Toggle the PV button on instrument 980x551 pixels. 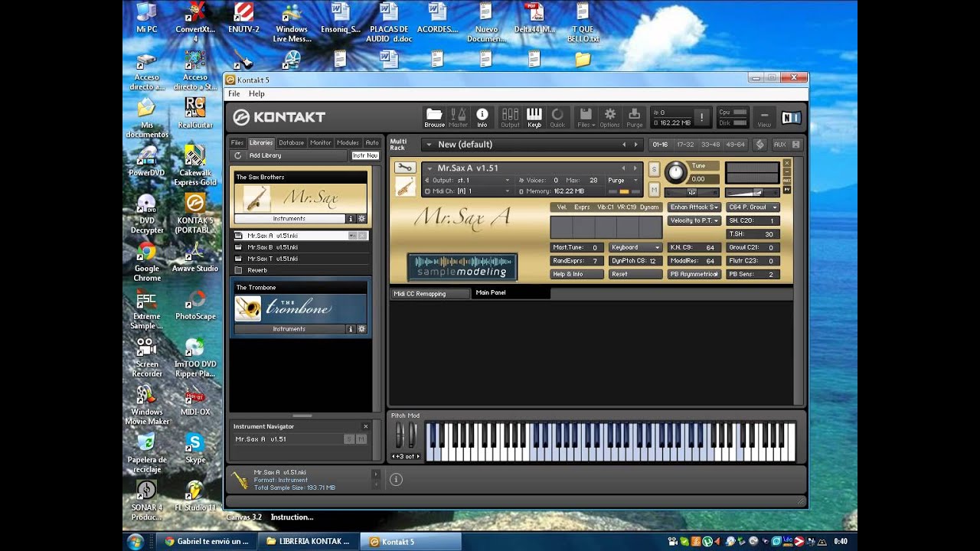tap(786, 189)
